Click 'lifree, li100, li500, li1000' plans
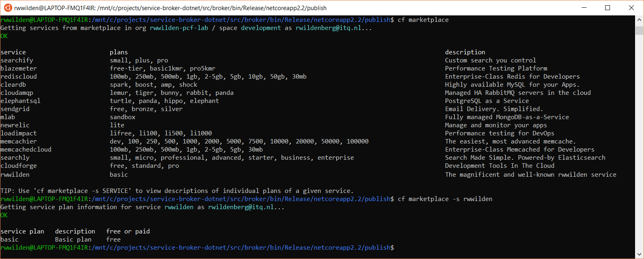The height and width of the screenshot is (259, 644). coord(161,133)
